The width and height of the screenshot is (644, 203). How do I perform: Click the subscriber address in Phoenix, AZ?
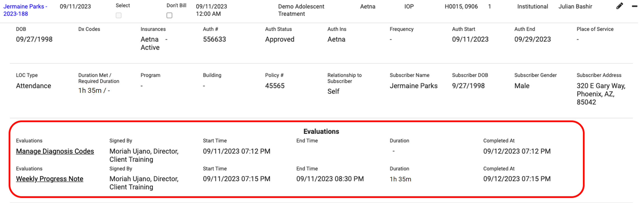coord(601,94)
